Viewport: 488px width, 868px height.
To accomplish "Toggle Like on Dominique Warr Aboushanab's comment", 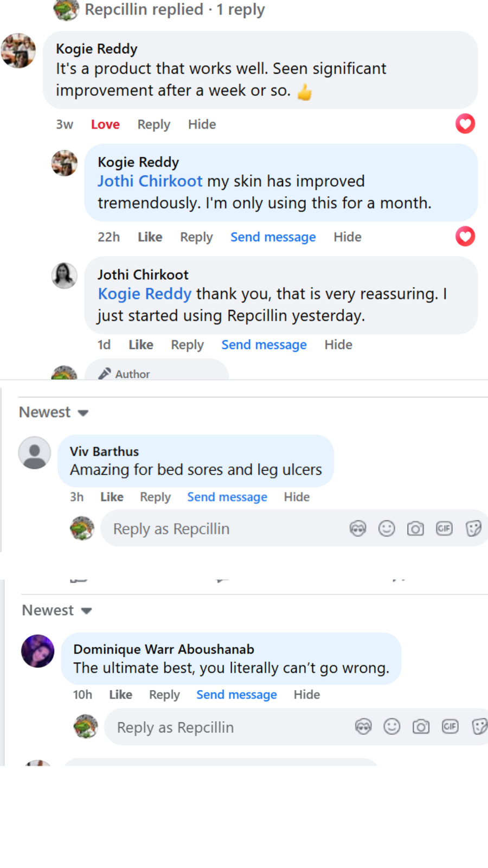I will coord(120,694).
